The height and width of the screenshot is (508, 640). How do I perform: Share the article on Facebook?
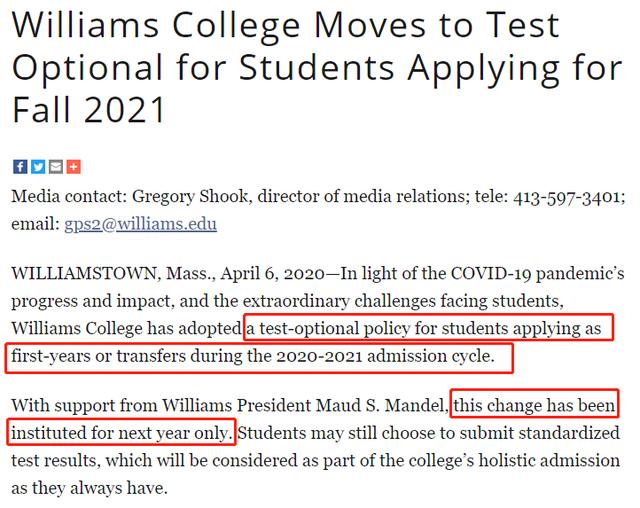[20, 166]
